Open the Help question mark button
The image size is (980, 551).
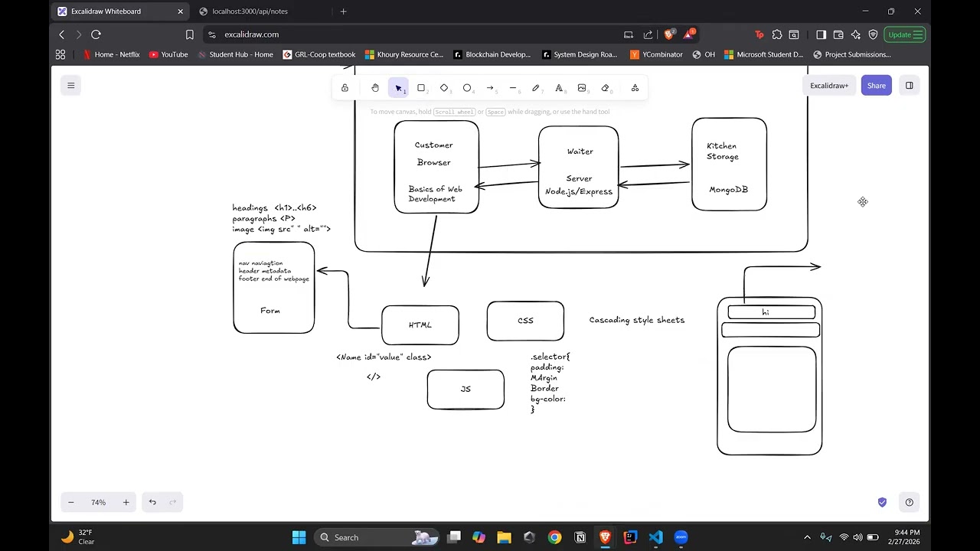coord(910,502)
